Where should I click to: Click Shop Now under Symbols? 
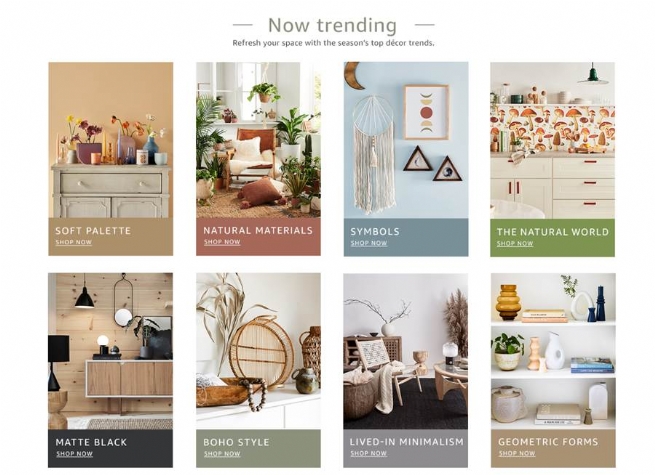[369, 243]
